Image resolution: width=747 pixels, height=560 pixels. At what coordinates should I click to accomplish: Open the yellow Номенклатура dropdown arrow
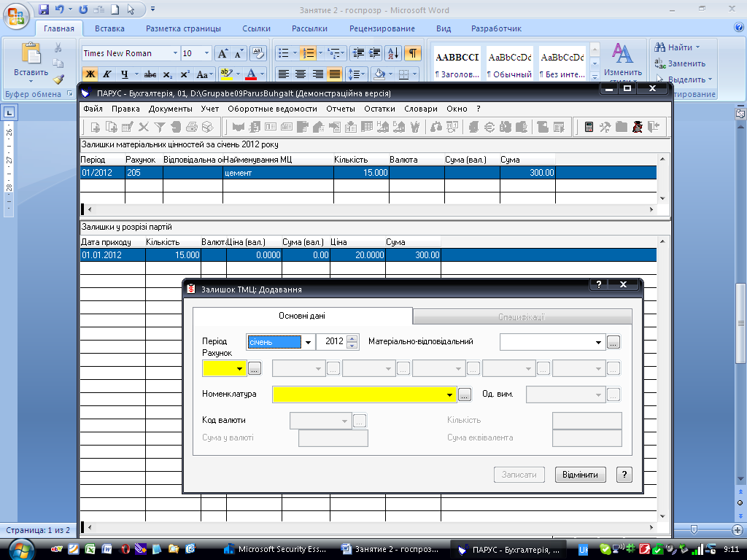[449, 394]
